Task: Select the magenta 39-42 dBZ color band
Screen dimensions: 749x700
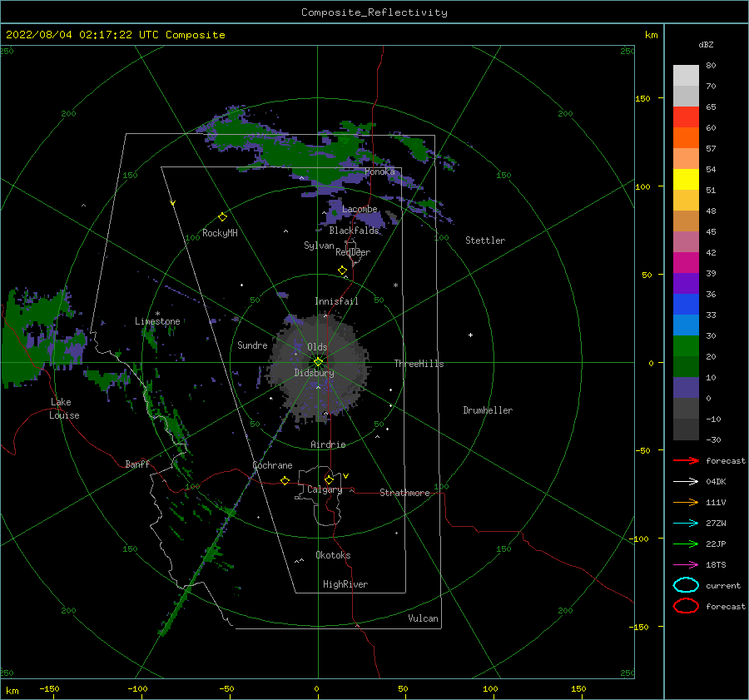Action: click(x=686, y=262)
